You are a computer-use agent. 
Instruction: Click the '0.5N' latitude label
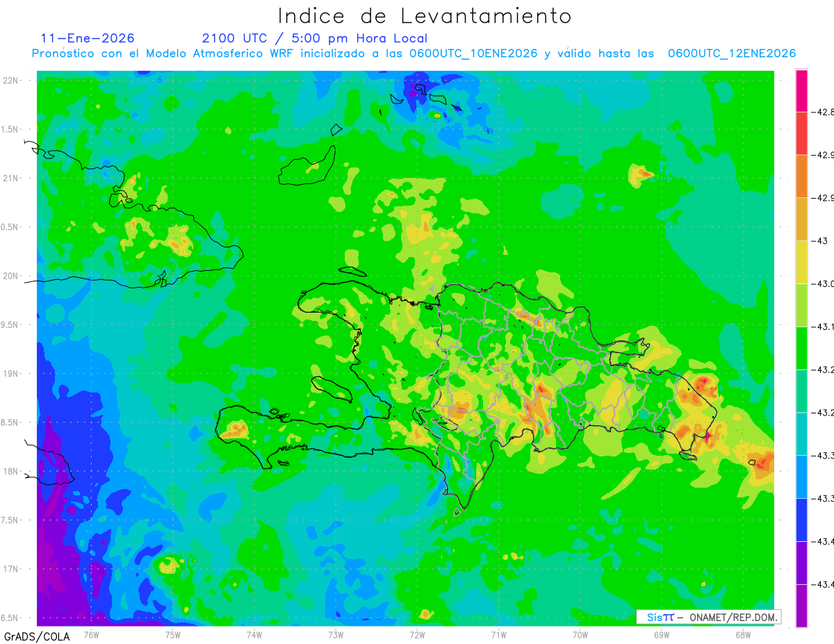[x=10, y=227]
